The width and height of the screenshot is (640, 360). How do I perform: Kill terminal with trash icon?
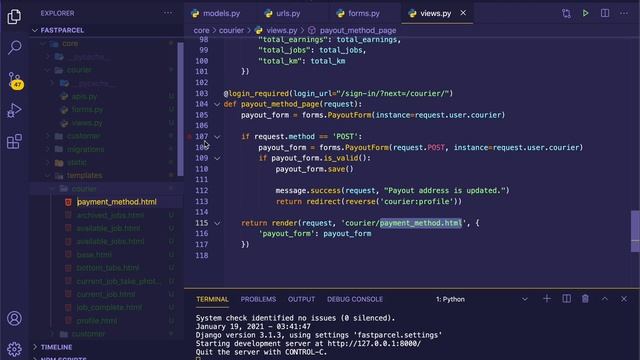tap(585, 299)
